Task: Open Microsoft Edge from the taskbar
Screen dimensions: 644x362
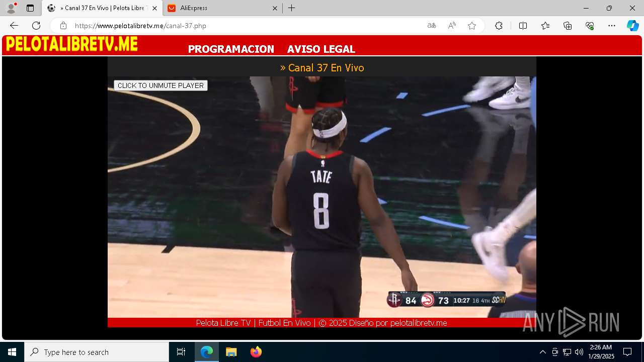Action: 207,352
